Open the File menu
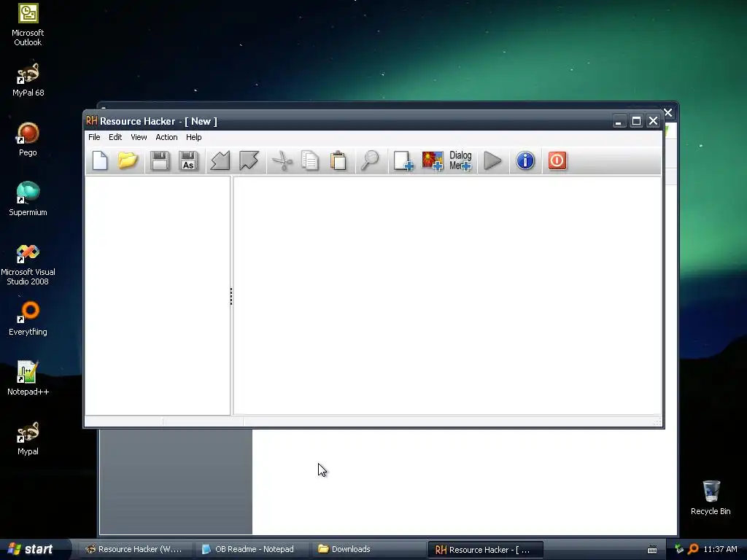The width and height of the screenshot is (747, 560). pyautogui.click(x=94, y=137)
